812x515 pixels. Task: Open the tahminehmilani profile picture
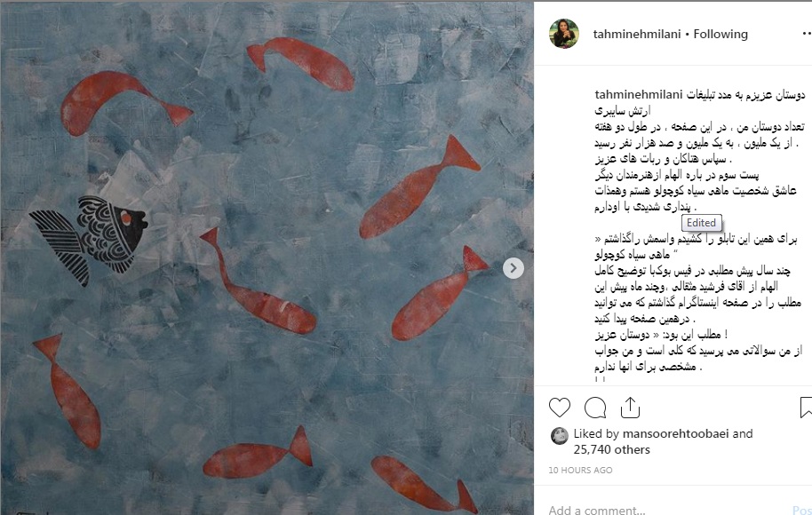(564, 34)
